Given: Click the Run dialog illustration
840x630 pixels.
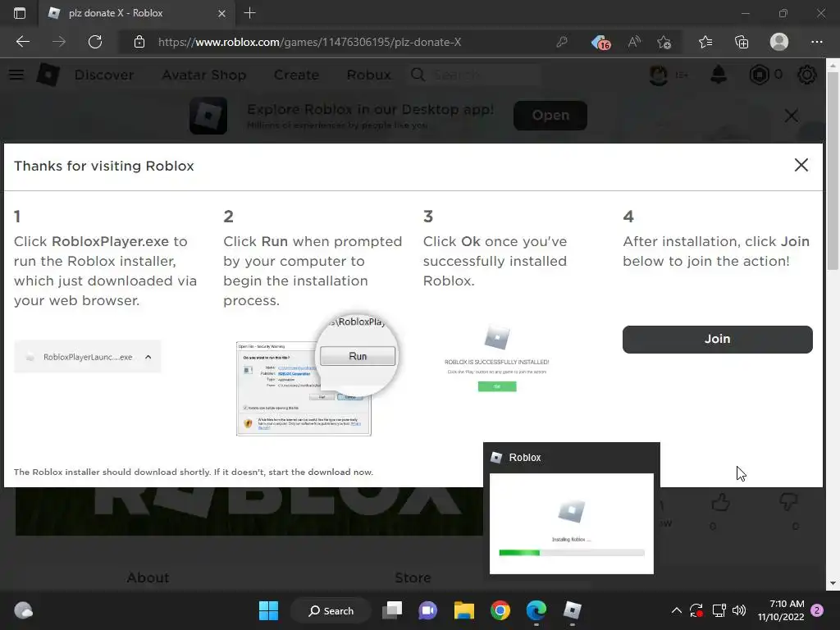Looking at the screenshot, I should [316, 375].
